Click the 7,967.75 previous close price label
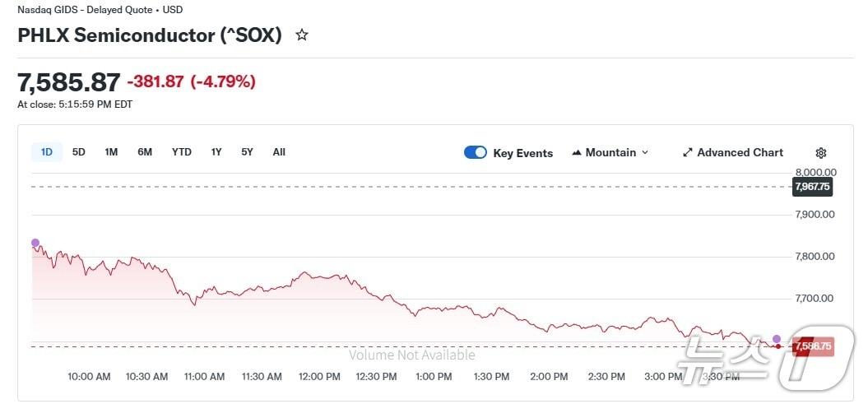The height and width of the screenshot is (404, 868). coord(812,188)
